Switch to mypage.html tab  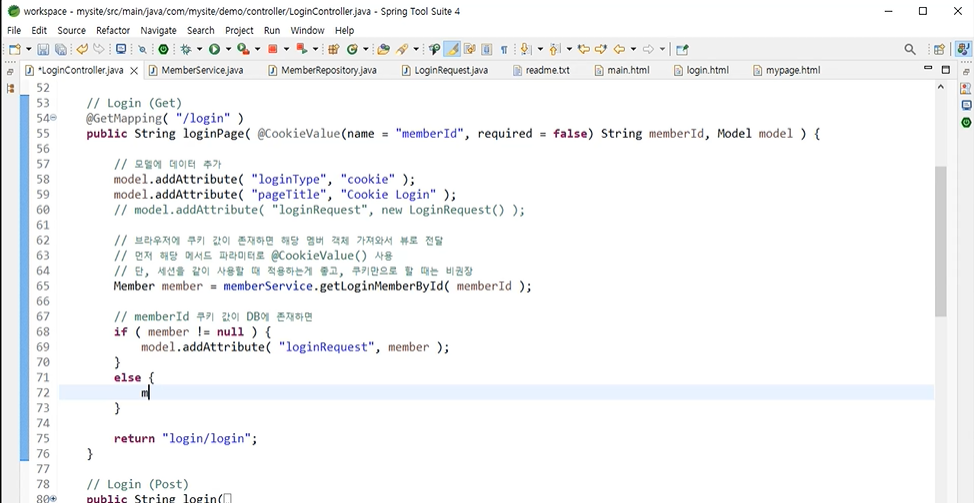click(787, 70)
